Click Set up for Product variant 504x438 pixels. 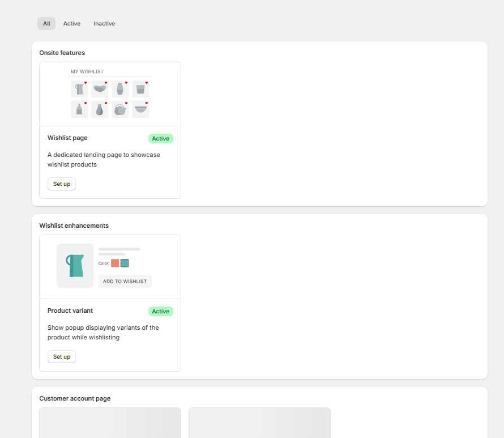point(62,356)
